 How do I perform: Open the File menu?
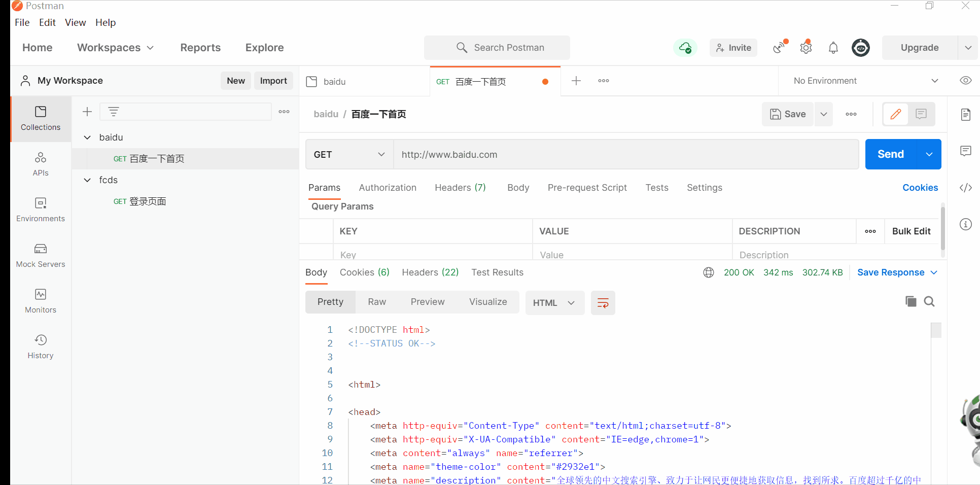[x=22, y=22]
